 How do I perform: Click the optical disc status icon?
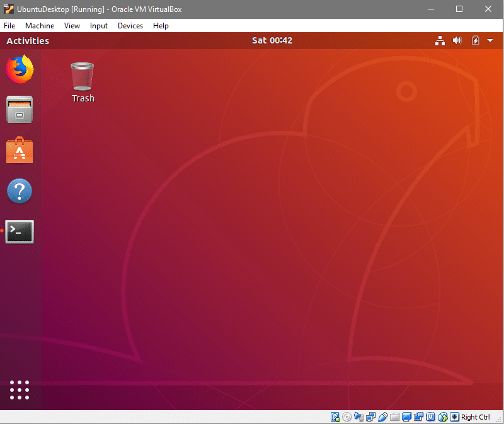tap(347, 417)
